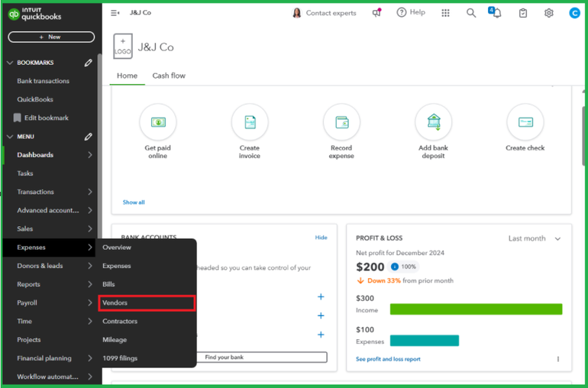The width and height of the screenshot is (588, 388).
Task: Click the Add bank deposit icon
Action: [x=434, y=122]
